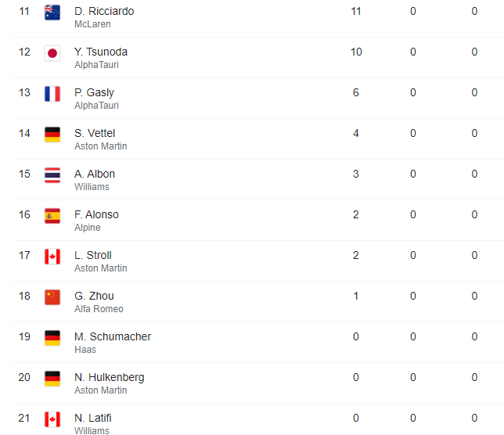This screenshot has height=435, width=504.
Task: Click AlphaTauri team under P. Gasly
Action: (96, 106)
